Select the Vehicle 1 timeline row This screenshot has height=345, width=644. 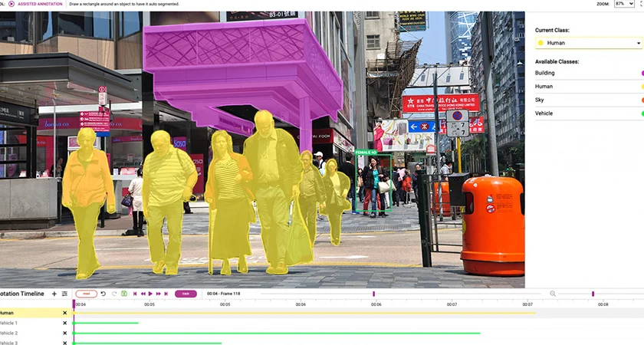35,323
